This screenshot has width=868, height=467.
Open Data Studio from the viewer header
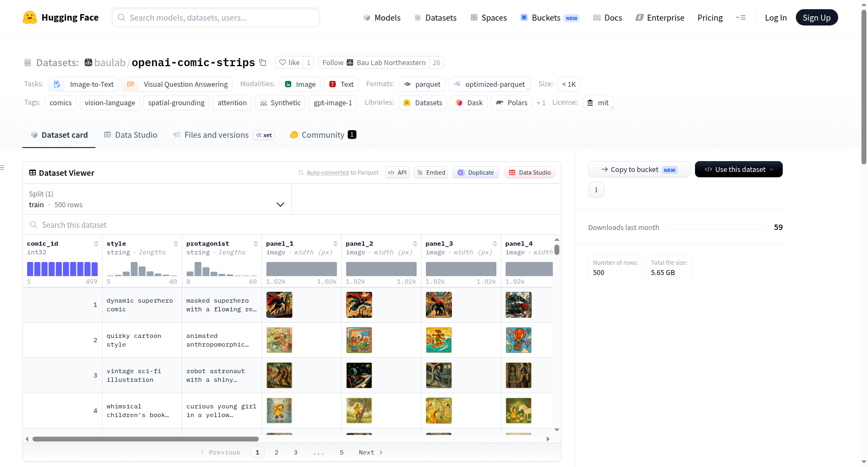tap(529, 172)
